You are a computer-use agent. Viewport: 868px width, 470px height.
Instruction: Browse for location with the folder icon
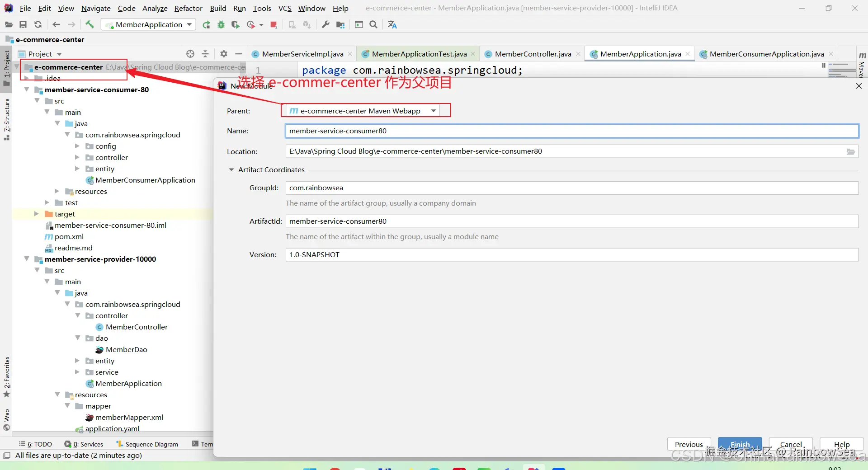[x=851, y=152]
